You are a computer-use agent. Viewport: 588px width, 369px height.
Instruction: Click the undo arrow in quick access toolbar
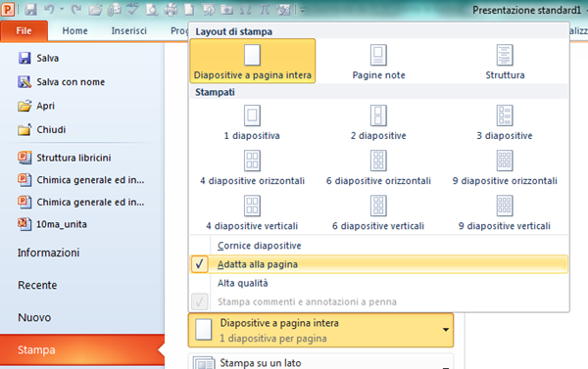pyautogui.click(x=49, y=10)
